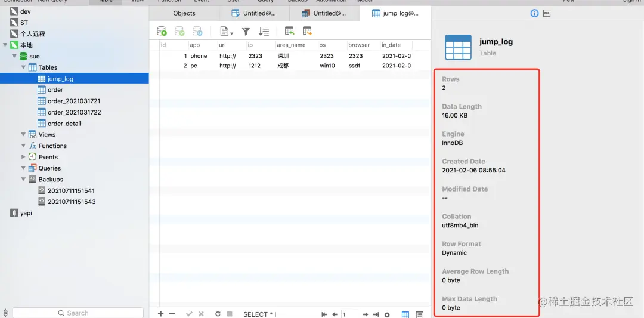644x318 pixels.
Task: Select the order_detail table
Action: pos(64,124)
